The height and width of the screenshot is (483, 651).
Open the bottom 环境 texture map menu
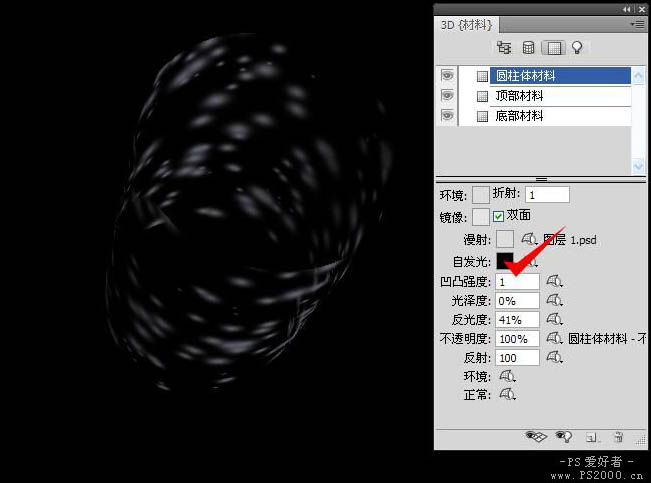pyautogui.click(x=507, y=376)
